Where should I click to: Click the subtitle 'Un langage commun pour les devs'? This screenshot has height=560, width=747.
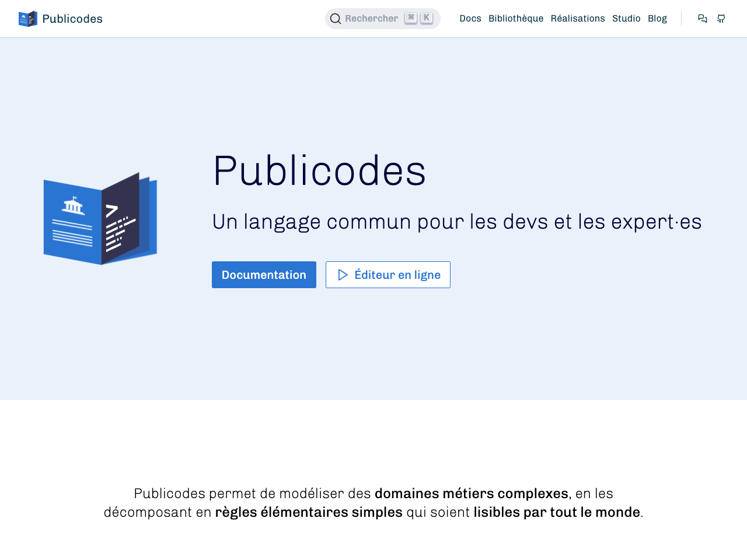click(x=457, y=222)
